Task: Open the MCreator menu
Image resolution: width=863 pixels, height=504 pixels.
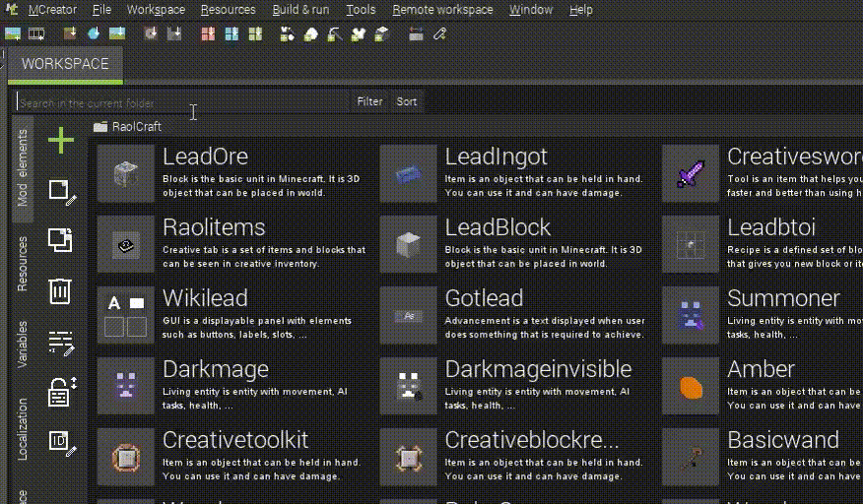Action: tap(52, 10)
